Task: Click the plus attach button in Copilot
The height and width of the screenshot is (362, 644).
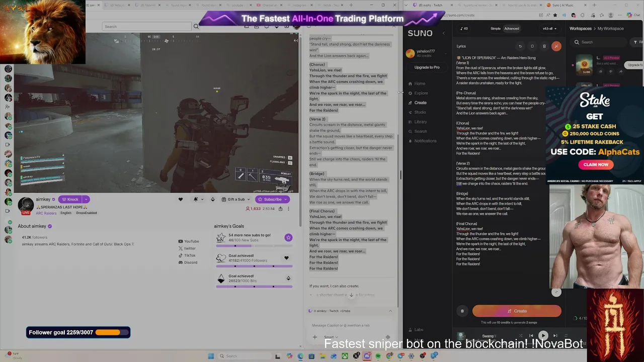Action: pyautogui.click(x=314, y=337)
